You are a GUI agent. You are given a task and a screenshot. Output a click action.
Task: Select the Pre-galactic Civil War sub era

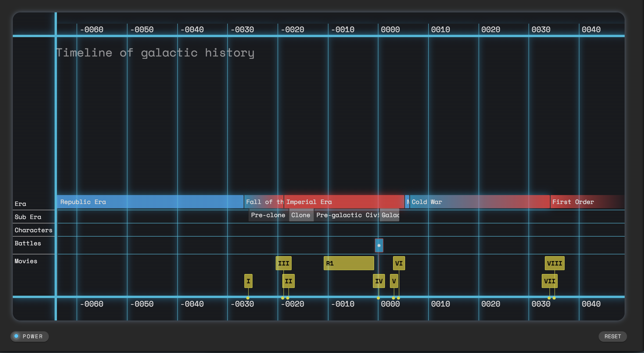[347, 215]
